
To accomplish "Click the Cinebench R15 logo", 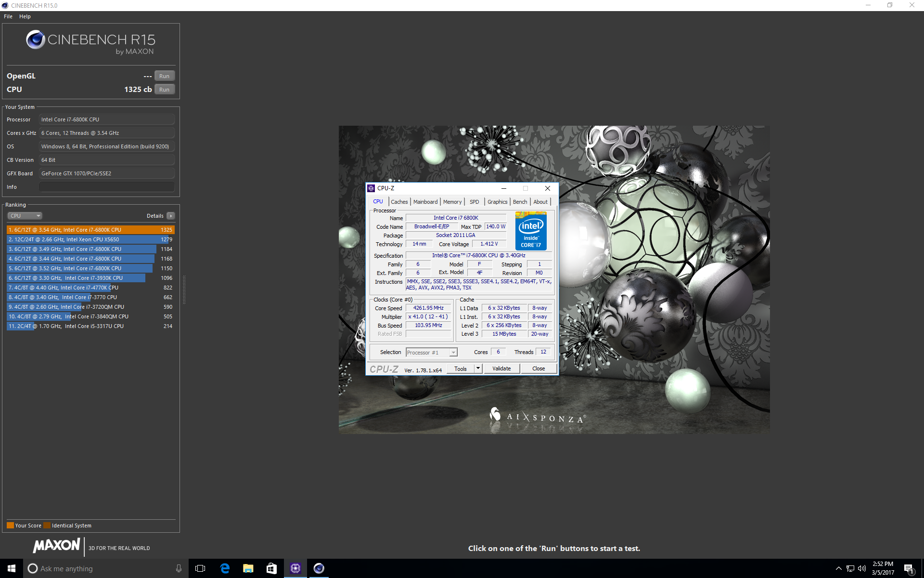I will [x=90, y=42].
